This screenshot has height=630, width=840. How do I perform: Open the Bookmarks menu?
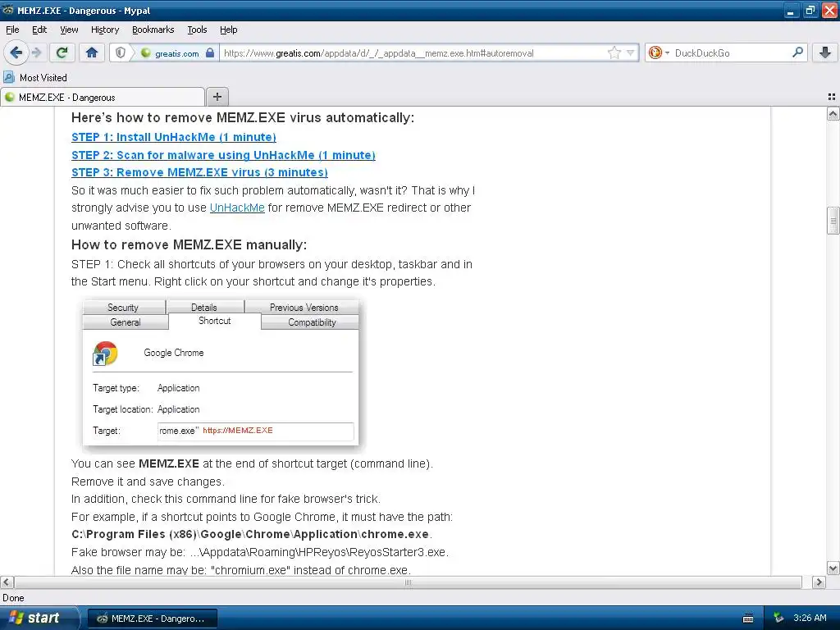(153, 30)
